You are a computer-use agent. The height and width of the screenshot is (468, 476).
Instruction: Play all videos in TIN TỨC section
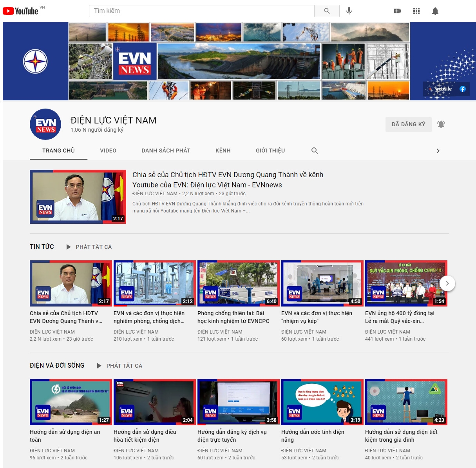coord(89,247)
